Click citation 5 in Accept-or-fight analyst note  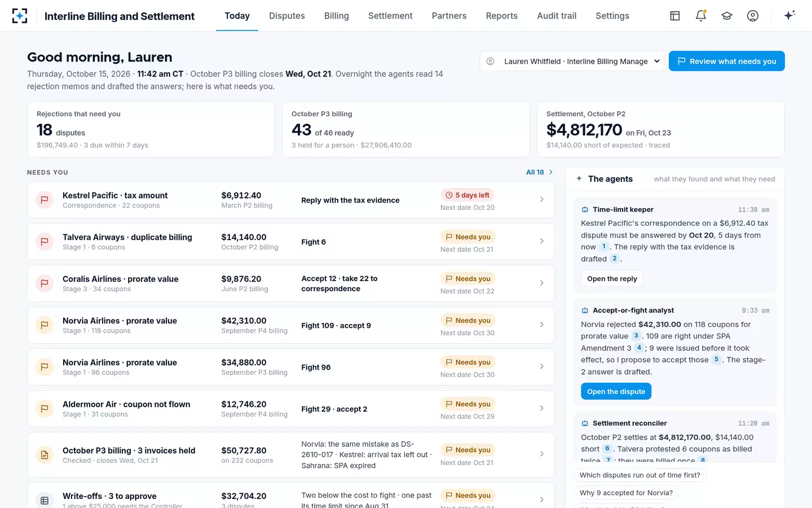pyautogui.click(x=716, y=360)
